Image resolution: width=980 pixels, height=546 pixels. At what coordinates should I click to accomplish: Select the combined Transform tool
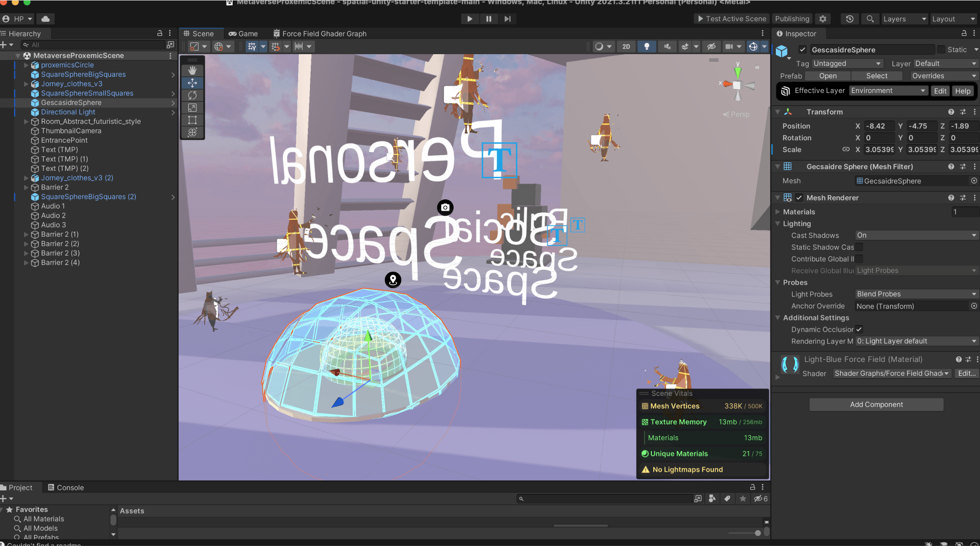click(192, 132)
